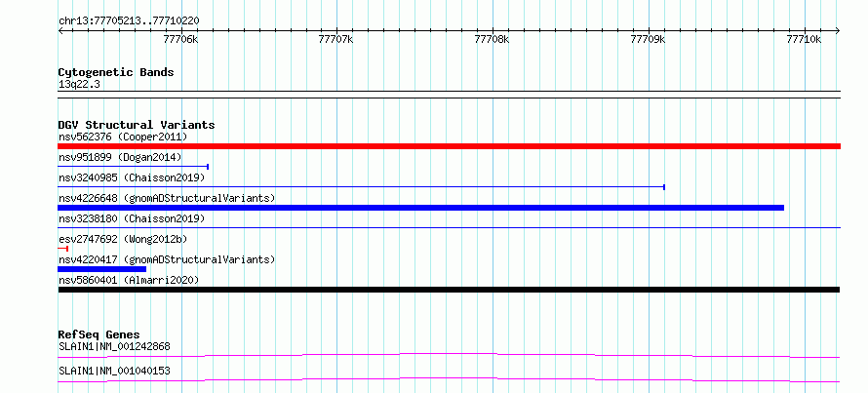
Task: Select the short red esv2747692 marker
Action: 62,249
